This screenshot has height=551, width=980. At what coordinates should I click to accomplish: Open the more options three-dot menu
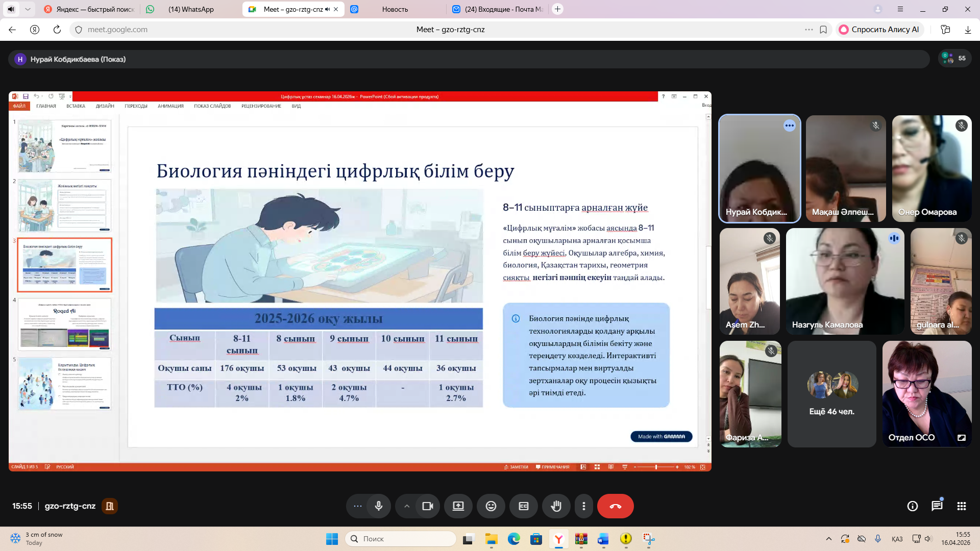(x=583, y=506)
